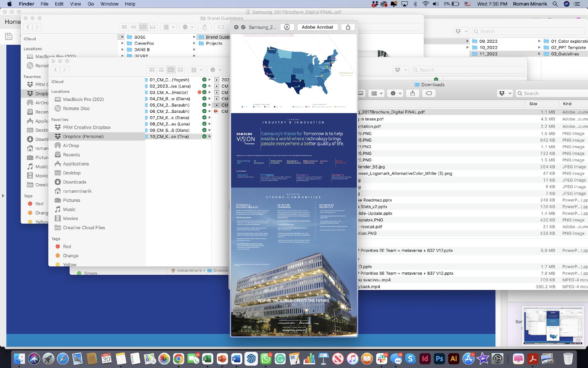
Task: Open PowerPoint from the Dock
Action: pos(222,359)
